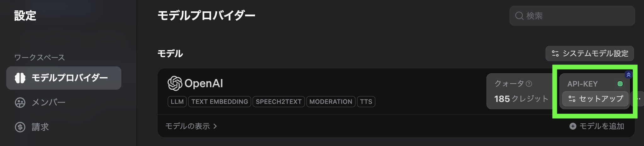The width and height of the screenshot is (644, 146).
Task: Click the brain icon beside モデルプロバイダー
Action: 20,78
